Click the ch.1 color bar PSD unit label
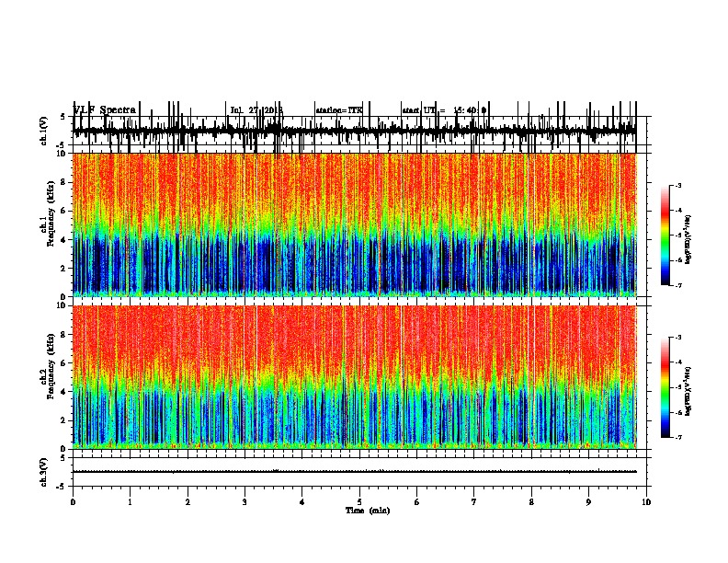The height and width of the screenshot is (563, 728). (688, 239)
